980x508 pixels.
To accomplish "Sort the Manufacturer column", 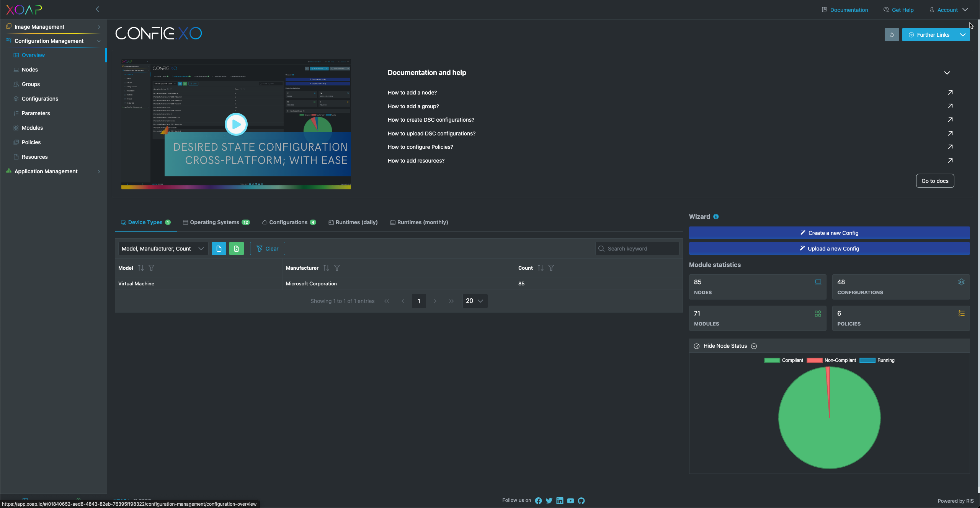I will point(326,268).
